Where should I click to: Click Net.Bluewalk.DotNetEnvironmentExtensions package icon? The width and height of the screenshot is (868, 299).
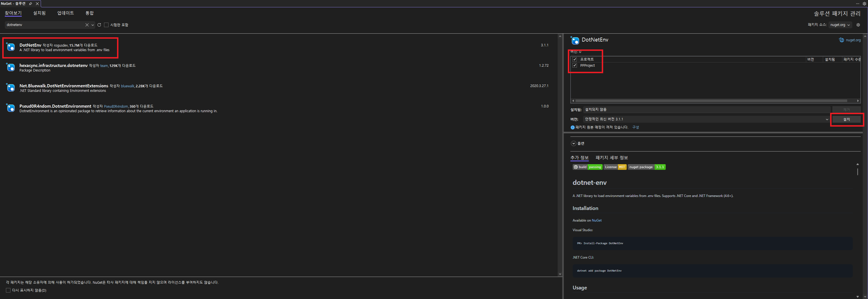[10, 88]
